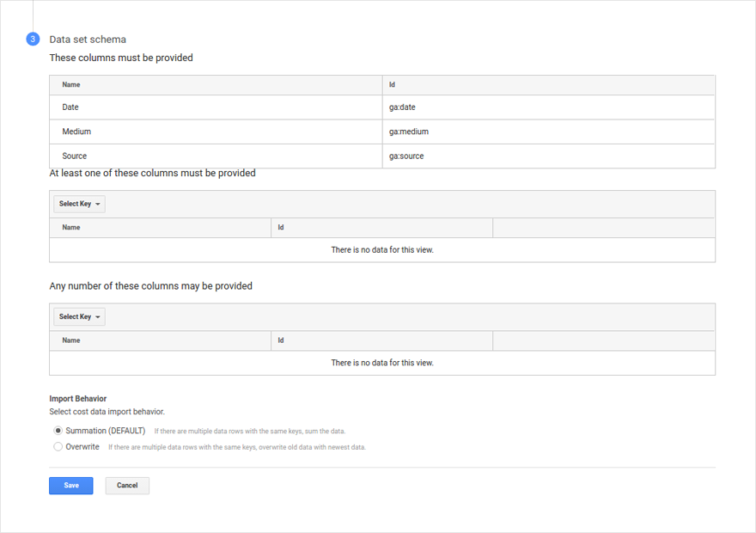Click the Import Behavior label
The image size is (756, 533).
coord(77,398)
